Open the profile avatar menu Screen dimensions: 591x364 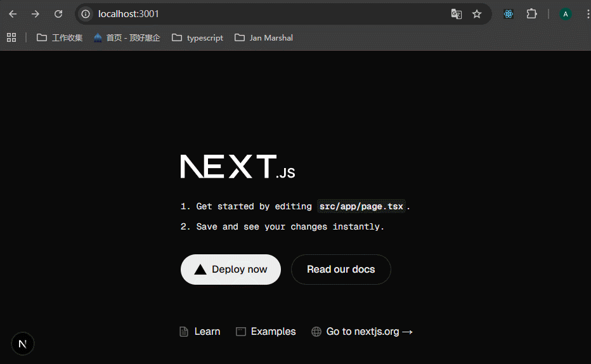(565, 14)
